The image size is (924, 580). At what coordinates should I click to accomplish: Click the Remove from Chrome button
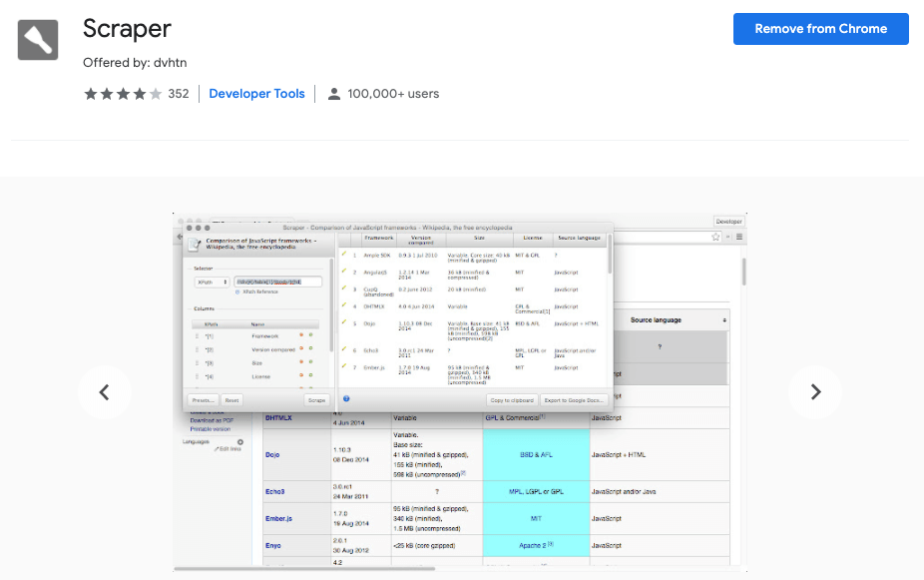tap(821, 29)
